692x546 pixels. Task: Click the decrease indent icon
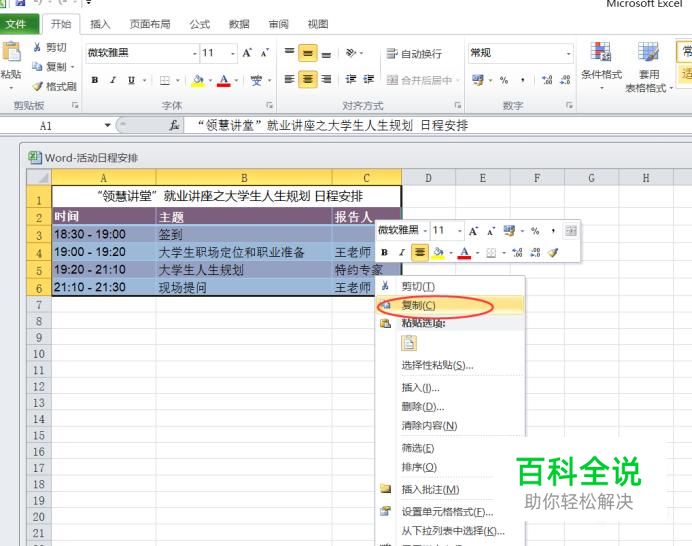[351, 79]
